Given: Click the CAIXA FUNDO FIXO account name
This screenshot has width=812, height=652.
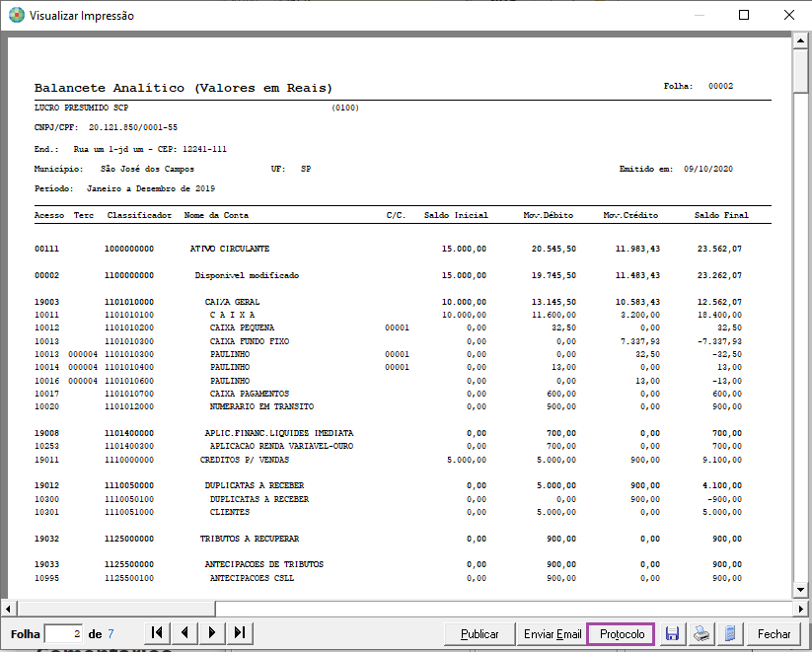Looking at the screenshot, I should pos(250,341).
